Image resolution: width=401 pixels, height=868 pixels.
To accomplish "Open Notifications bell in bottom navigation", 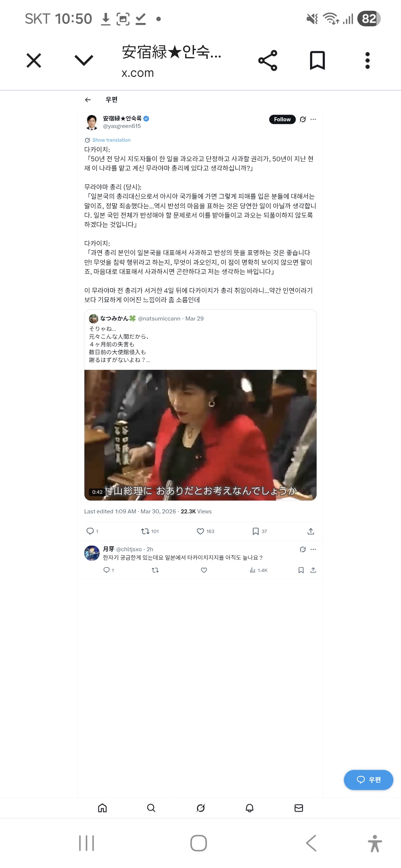I will (250, 808).
